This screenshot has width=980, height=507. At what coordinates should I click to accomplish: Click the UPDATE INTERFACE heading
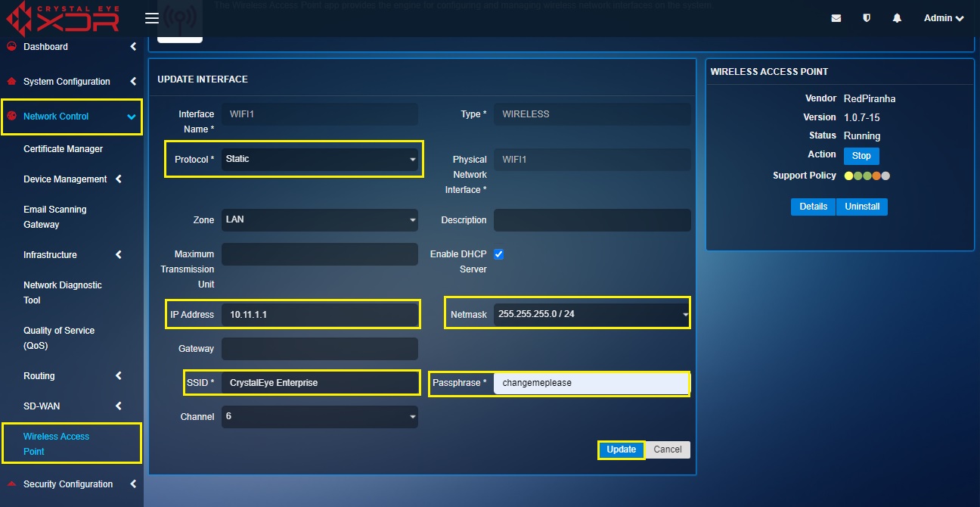click(203, 79)
